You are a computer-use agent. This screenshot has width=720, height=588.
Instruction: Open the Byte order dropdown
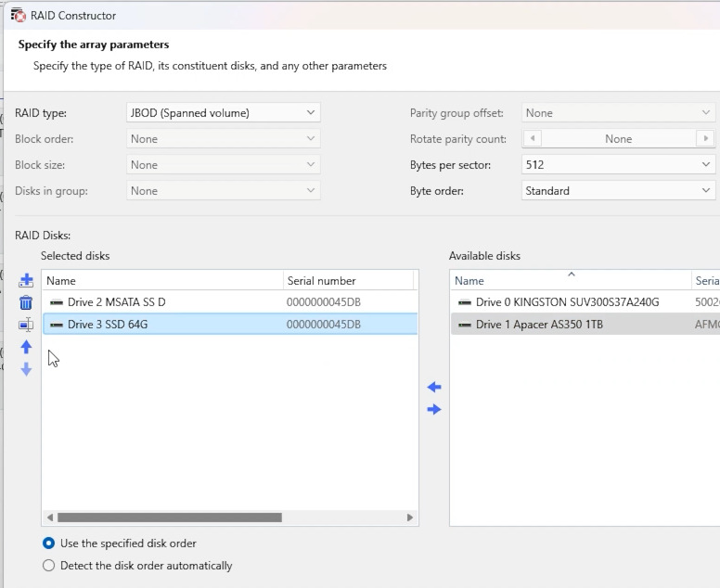coord(618,190)
